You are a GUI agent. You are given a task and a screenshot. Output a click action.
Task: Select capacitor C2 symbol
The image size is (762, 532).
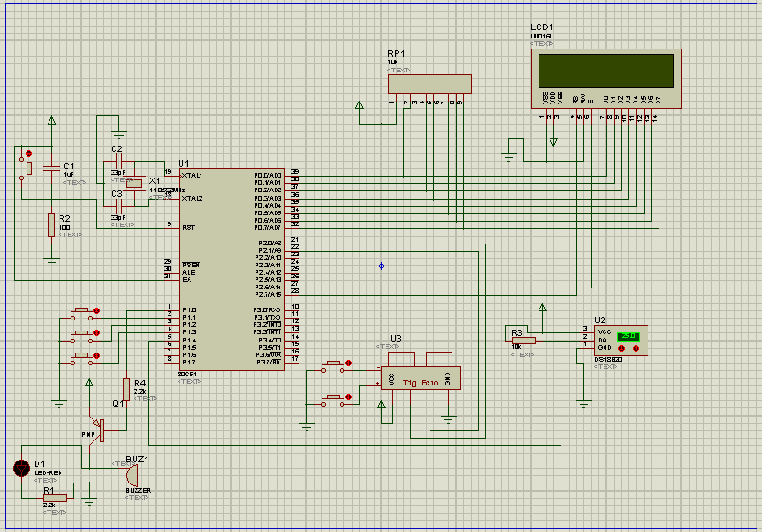pos(117,162)
